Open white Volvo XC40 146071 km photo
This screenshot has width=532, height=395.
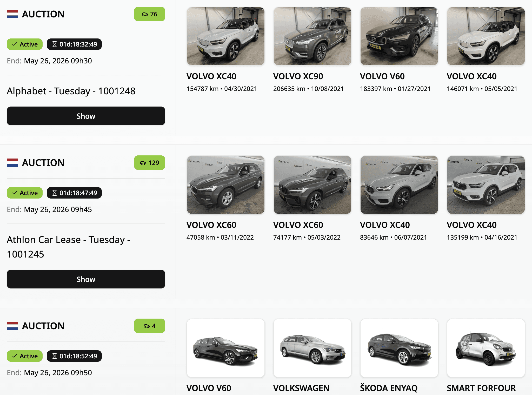coord(486,36)
